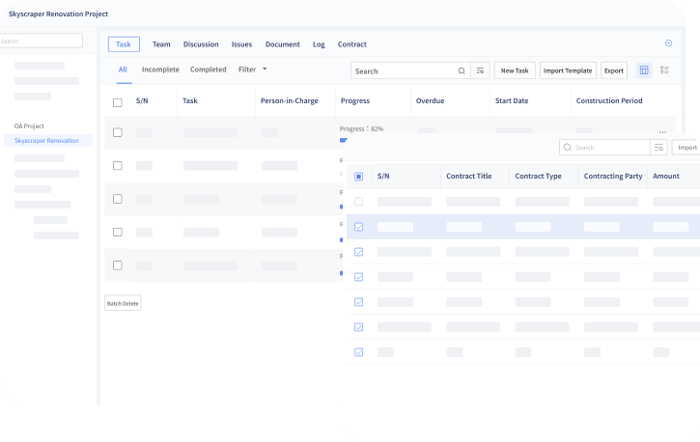Open the Filter dropdown

coord(252,69)
